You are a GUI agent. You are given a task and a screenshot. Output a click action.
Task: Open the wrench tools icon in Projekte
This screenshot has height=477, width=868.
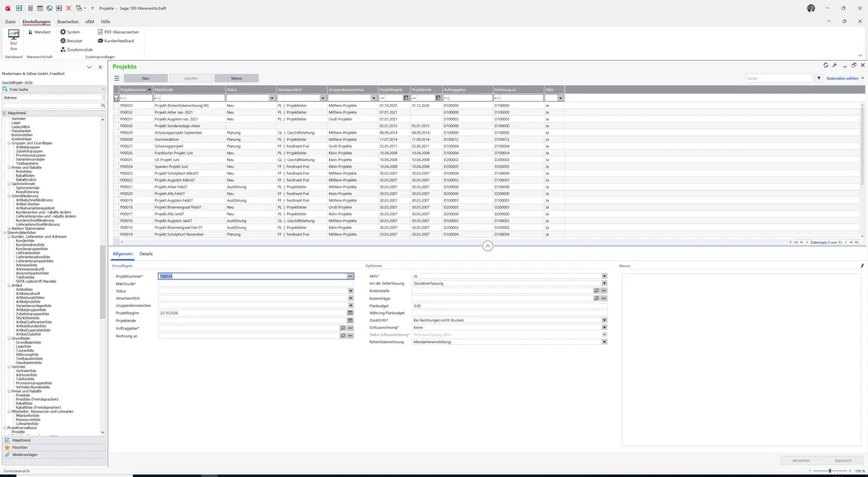[835, 65]
